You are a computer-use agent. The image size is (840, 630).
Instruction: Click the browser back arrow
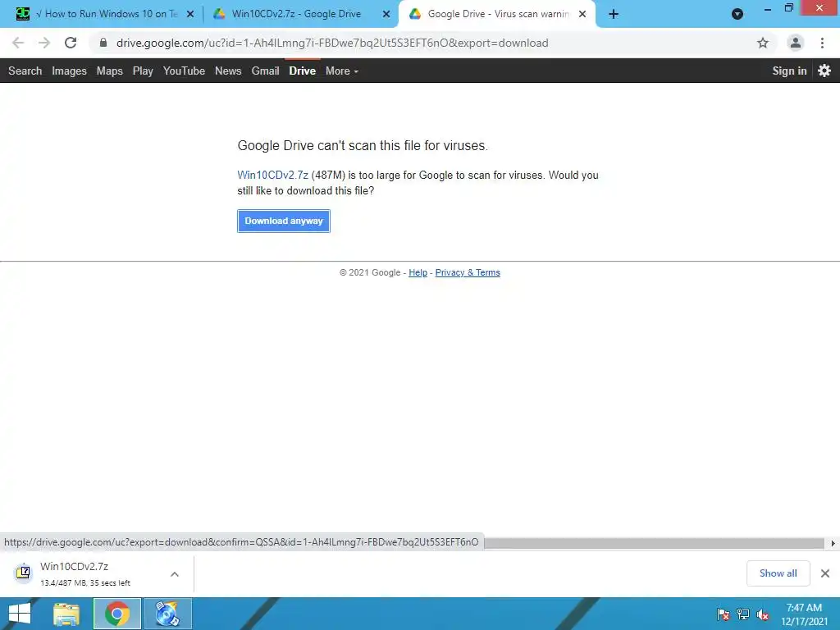tap(18, 43)
